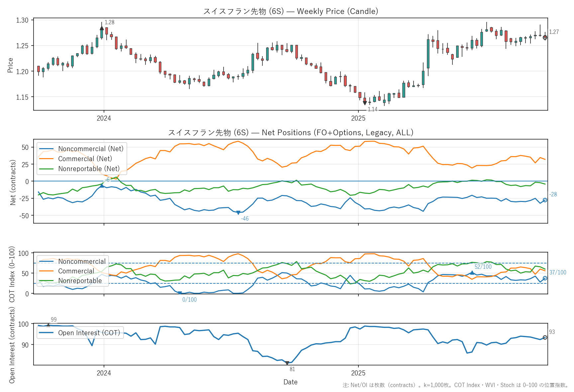The width and height of the screenshot is (574, 392).
Task: Click the Date x-axis label
Action: pos(290,382)
